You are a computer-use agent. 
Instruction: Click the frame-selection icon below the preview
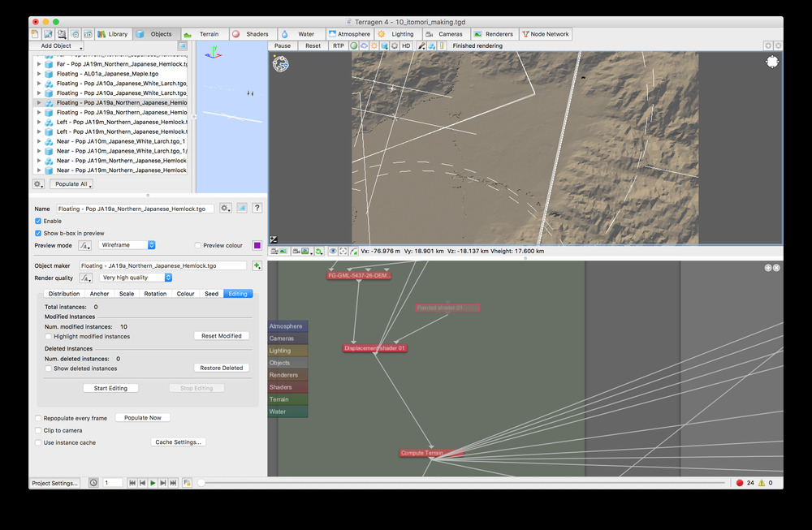pos(343,251)
